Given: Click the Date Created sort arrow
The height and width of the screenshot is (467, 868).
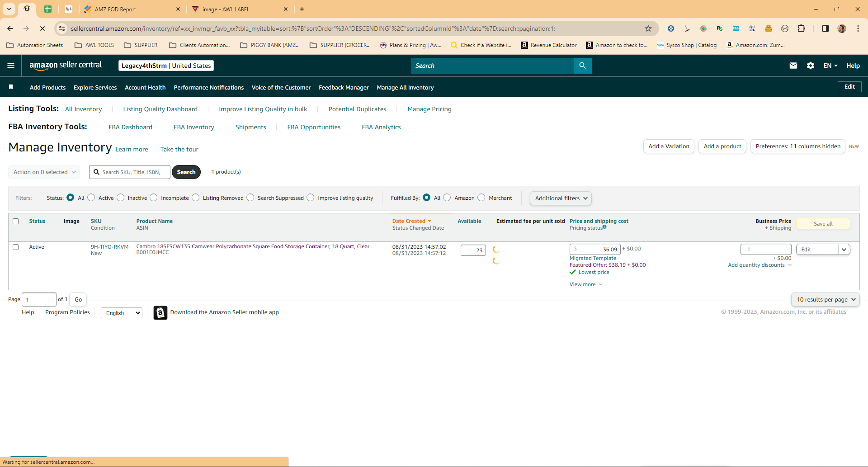Looking at the screenshot, I should pyautogui.click(x=429, y=221).
